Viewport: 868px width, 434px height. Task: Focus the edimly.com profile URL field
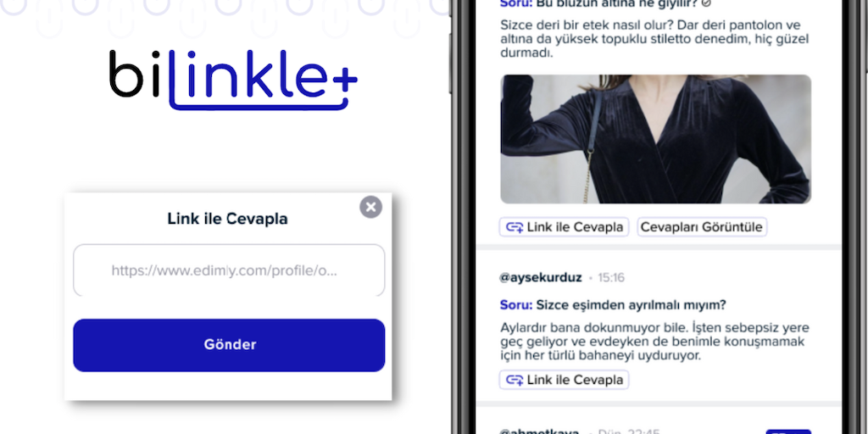pyautogui.click(x=229, y=270)
